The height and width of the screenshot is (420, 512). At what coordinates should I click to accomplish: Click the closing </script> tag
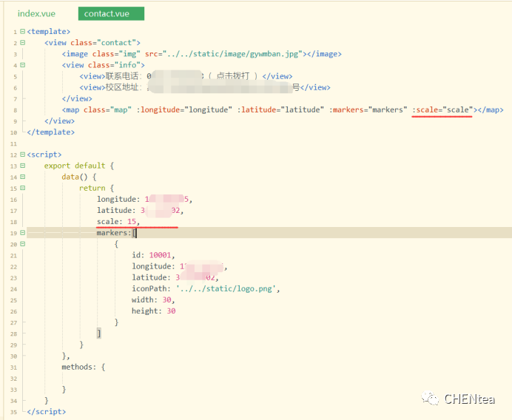pos(47,412)
